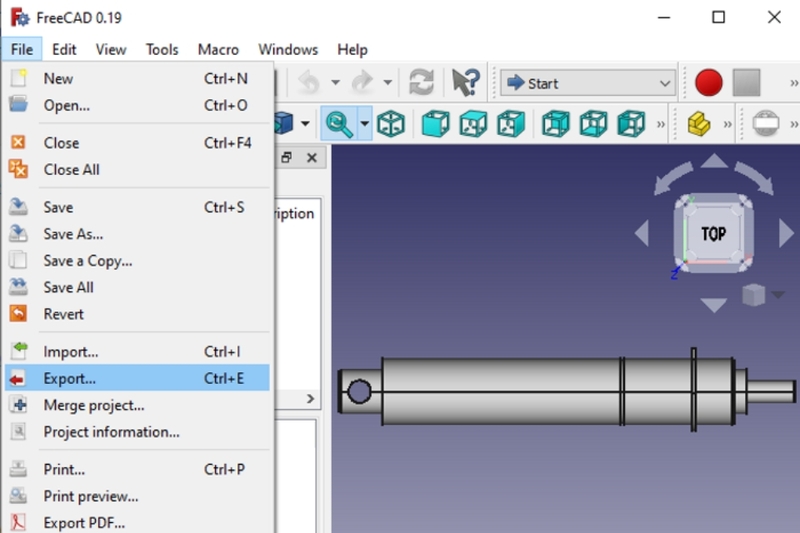Float the side panel with undock icon
The image size is (800, 533).
(x=286, y=158)
